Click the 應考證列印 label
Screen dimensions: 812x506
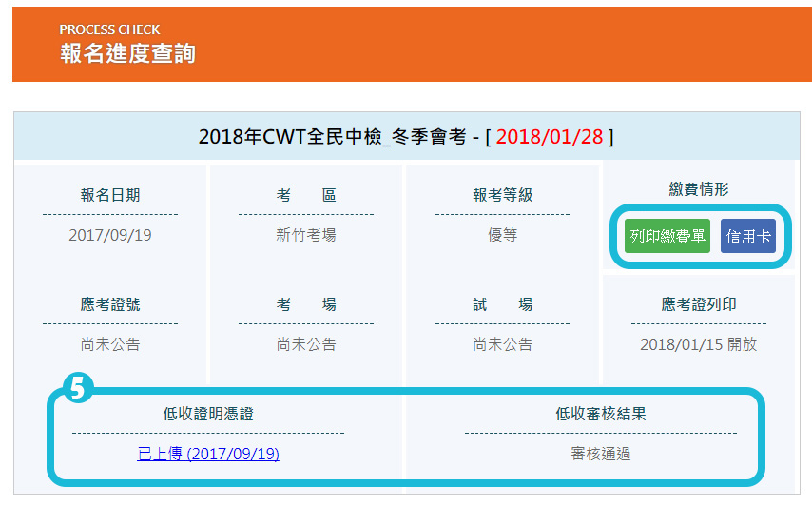point(699,304)
